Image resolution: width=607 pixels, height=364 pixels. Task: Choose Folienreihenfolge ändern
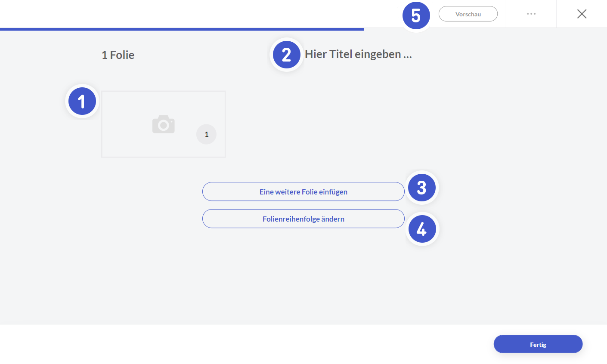coord(303,219)
